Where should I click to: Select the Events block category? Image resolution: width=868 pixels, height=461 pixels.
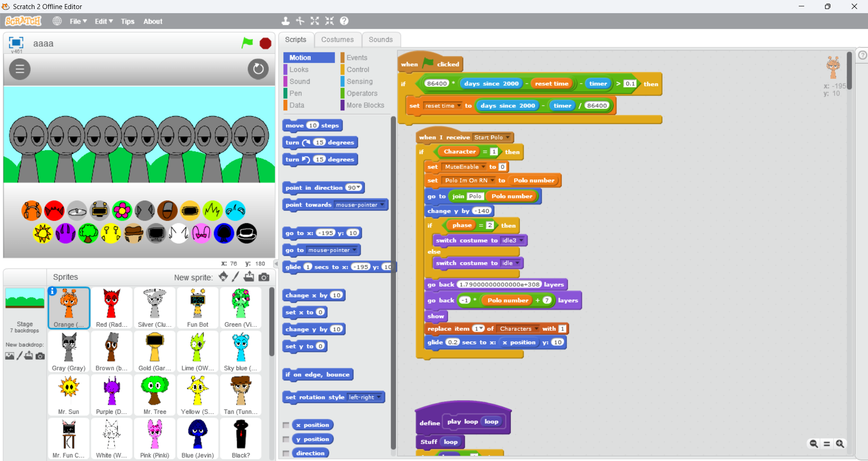pos(366,58)
